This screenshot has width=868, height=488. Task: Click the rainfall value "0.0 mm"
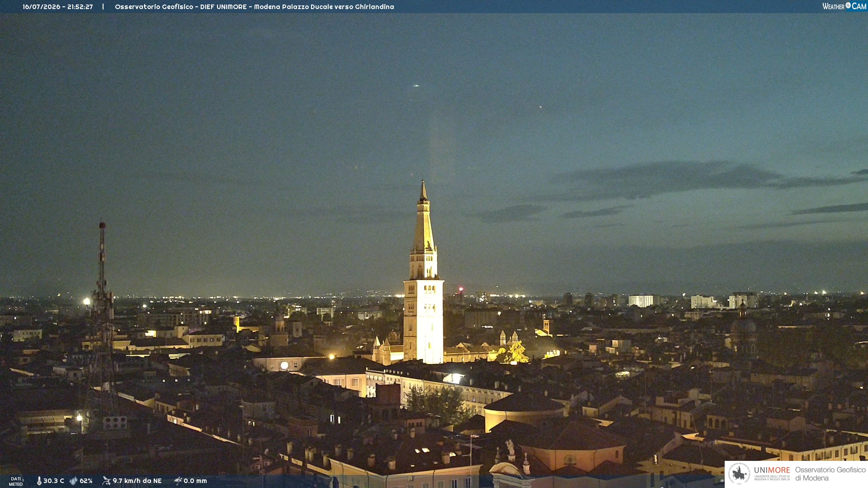click(x=195, y=481)
